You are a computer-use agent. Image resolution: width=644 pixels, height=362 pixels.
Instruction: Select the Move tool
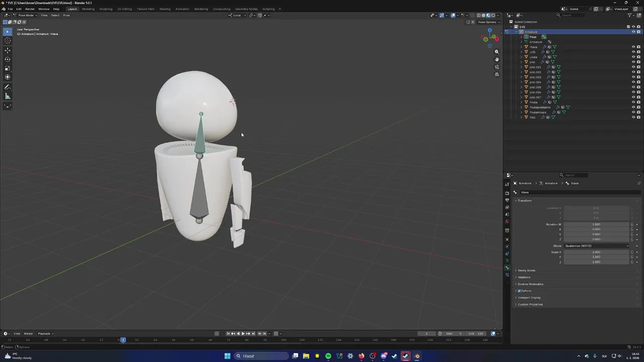click(8, 50)
